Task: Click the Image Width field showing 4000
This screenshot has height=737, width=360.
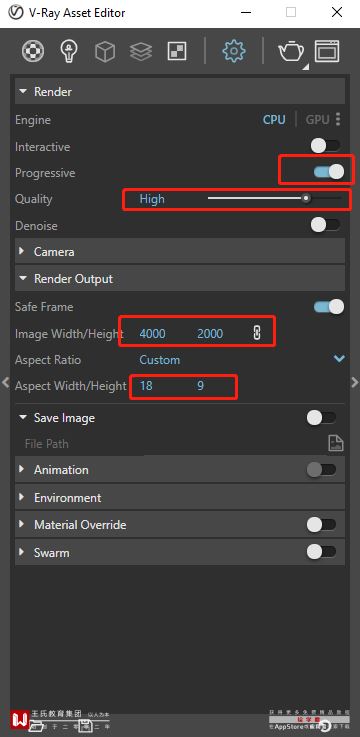Action: [x=152, y=334]
